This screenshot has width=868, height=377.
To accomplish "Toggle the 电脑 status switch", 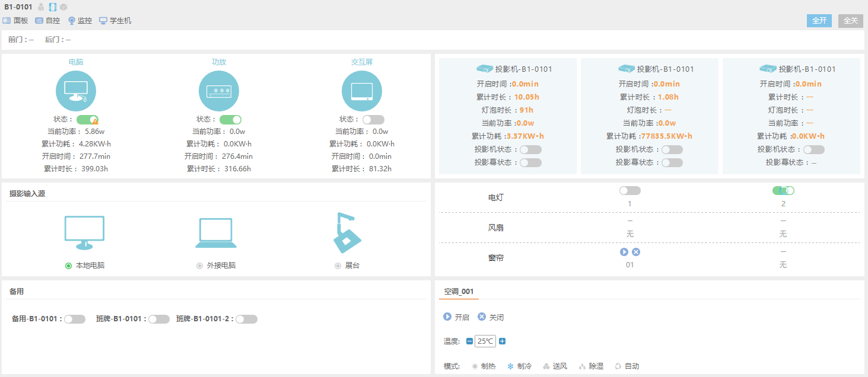I will click(87, 120).
